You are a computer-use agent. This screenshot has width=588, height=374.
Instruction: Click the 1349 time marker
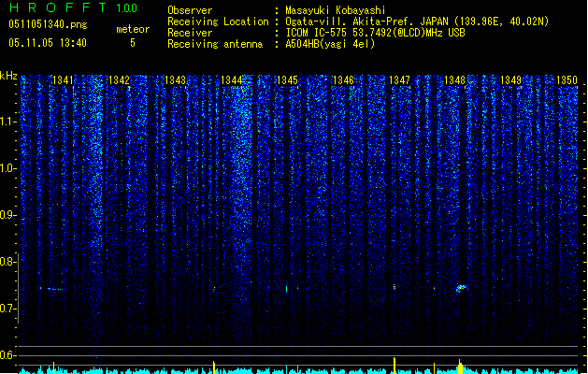click(511, 80)
